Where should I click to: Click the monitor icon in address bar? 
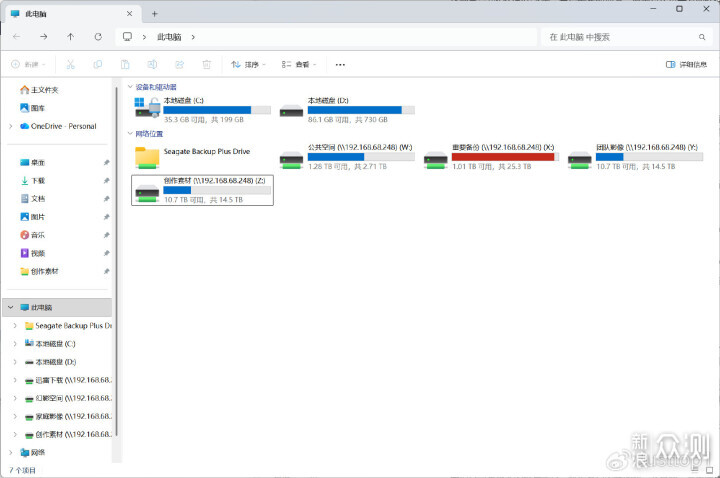pyautogui.click(x=127, y=37)
